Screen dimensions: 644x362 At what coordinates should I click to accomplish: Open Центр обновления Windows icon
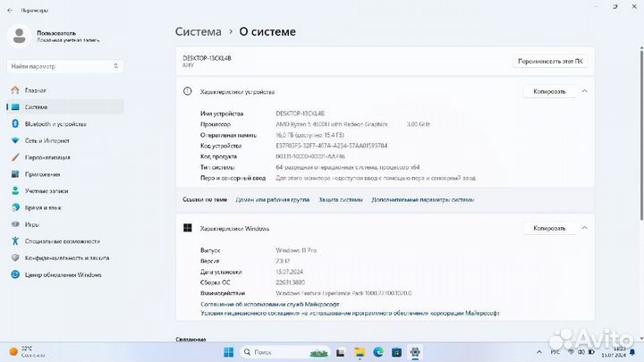point(15,274)
